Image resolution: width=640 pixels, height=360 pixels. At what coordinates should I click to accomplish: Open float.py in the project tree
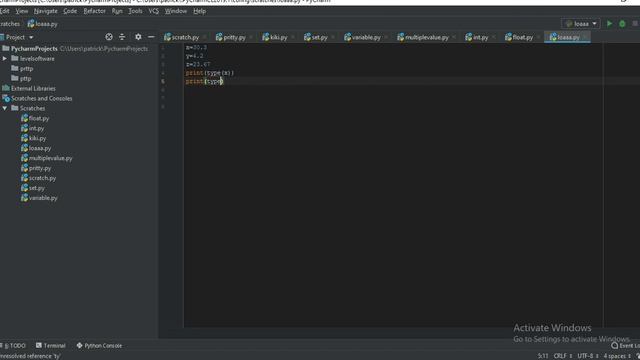pos(35,118)
